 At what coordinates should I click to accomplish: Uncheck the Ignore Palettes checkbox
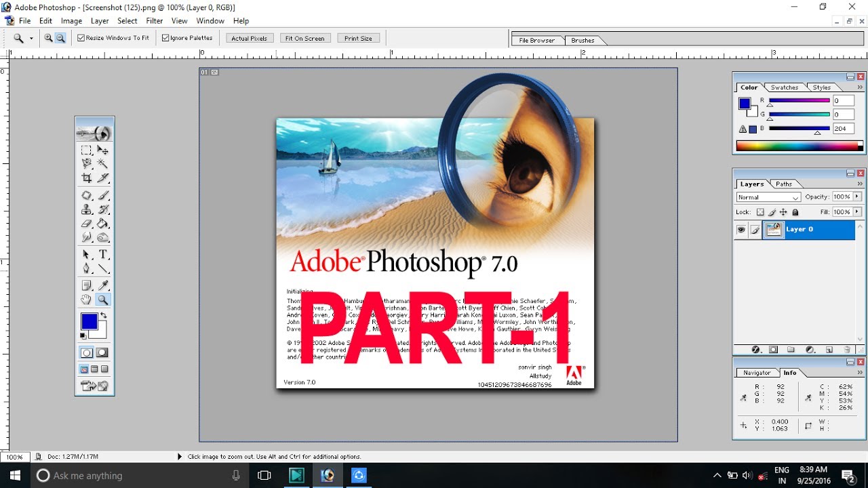[x=165, y=38]
